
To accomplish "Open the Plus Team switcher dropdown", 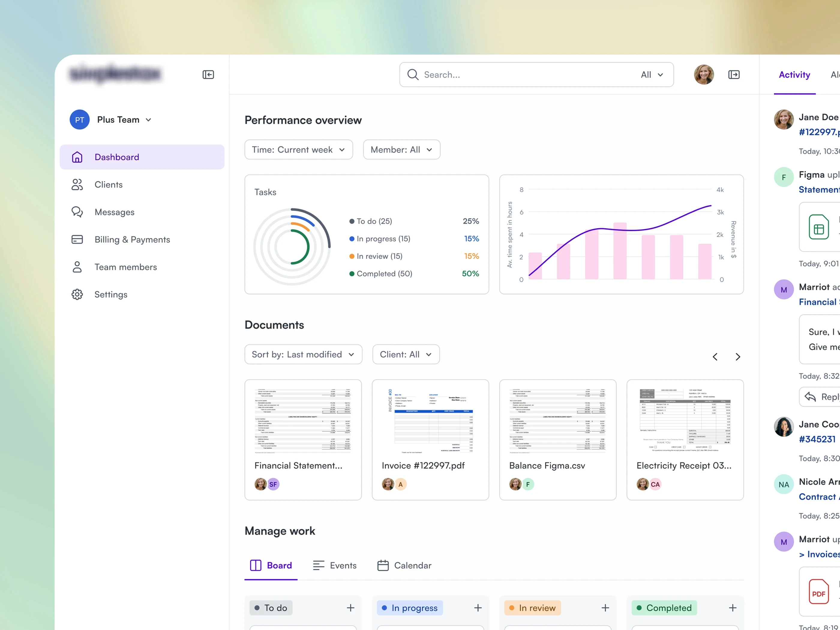I will pos(124,120).
